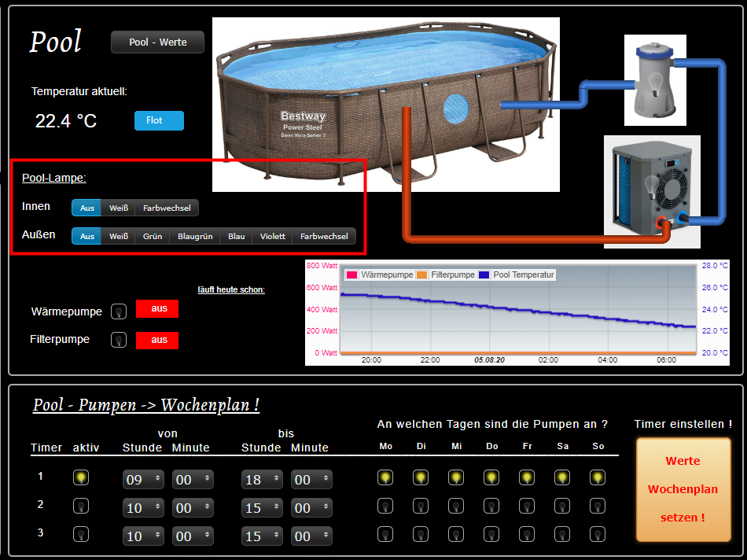Click the Bestway pool picture
Image resolution: width=747 pixels, height=560 pixels.
click(x=386, y=105)
